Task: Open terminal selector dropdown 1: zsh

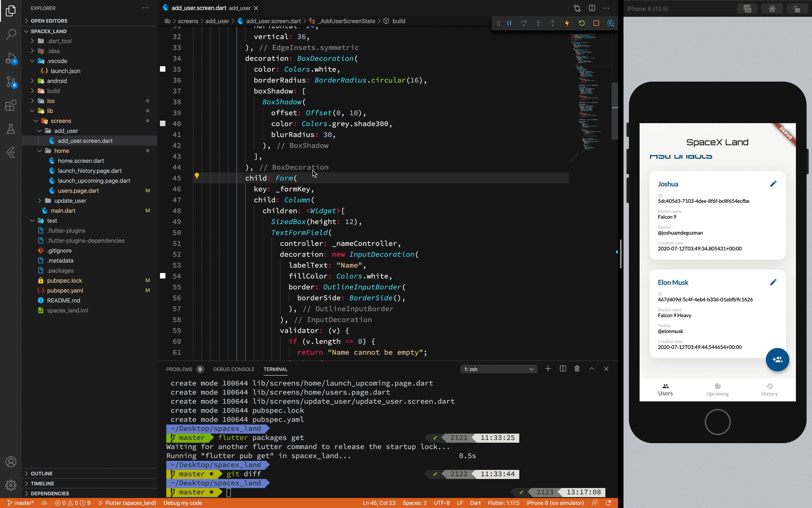Action: coord(499,369)
